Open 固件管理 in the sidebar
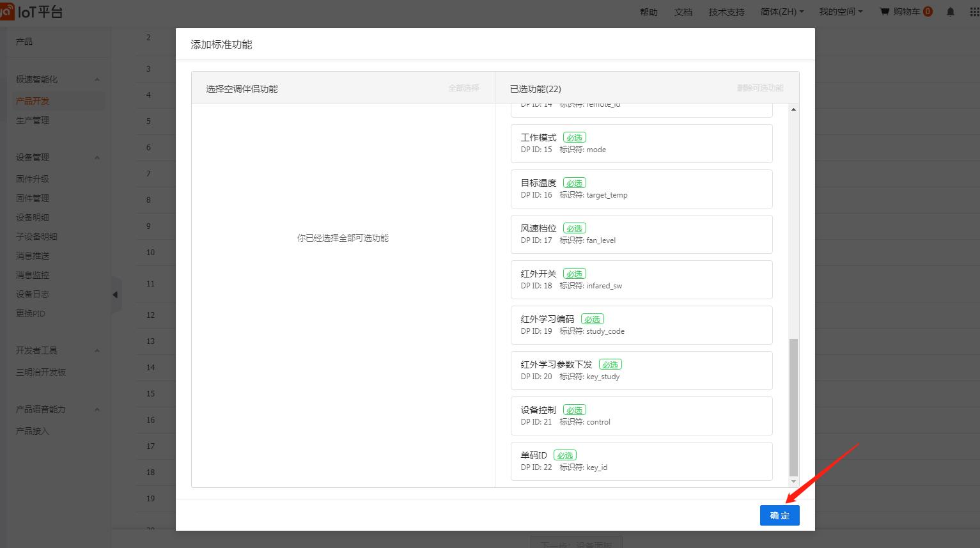This screenshot has height=548, width=980. [33, 198]
